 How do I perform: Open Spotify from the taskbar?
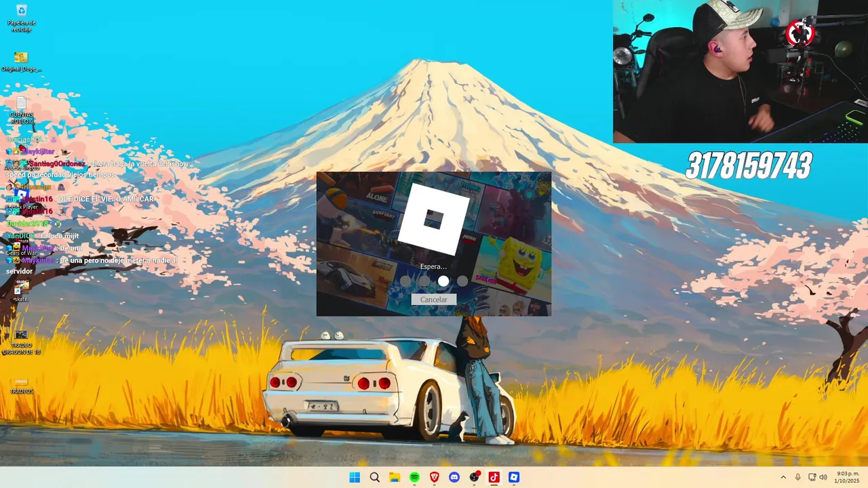414,477
